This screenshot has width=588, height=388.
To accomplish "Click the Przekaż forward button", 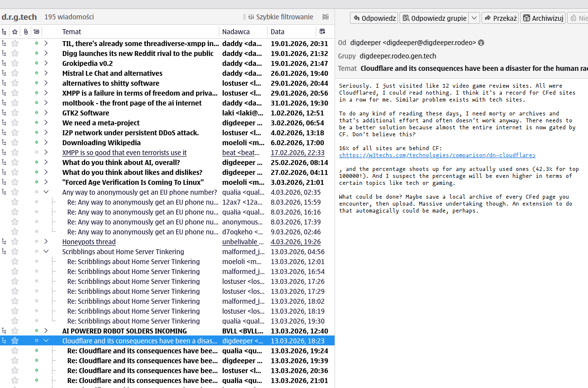I will click(x=500, y=18).
